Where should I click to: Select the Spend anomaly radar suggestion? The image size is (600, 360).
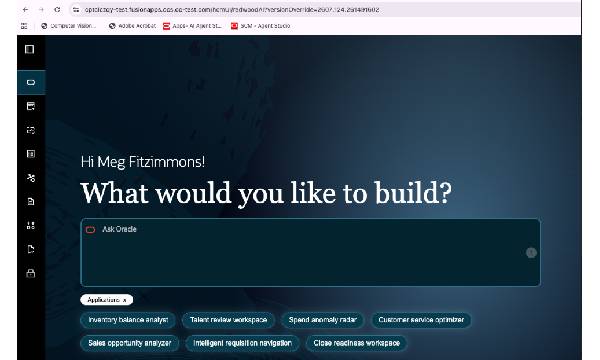(x=323, y=320)
